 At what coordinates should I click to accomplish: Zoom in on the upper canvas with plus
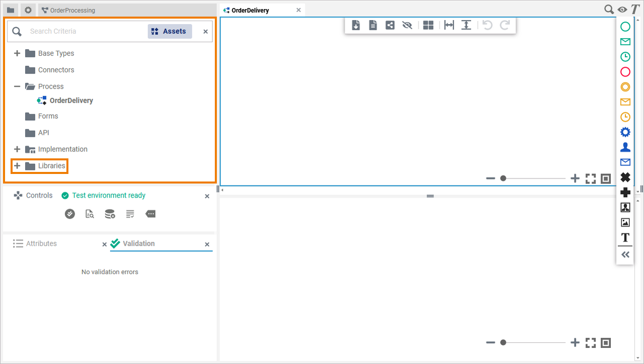click(575, 178)
